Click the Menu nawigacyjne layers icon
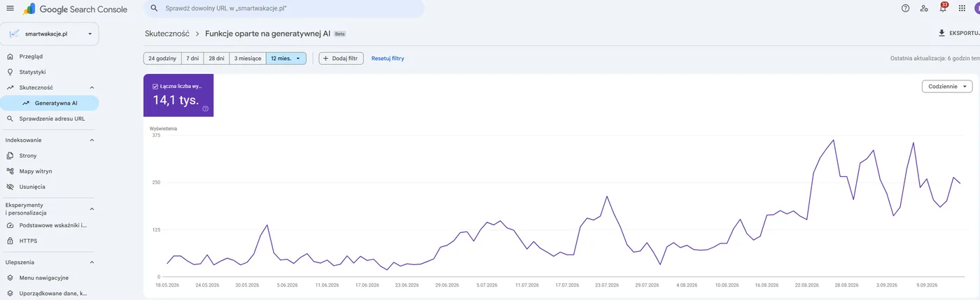 point(10,278)
